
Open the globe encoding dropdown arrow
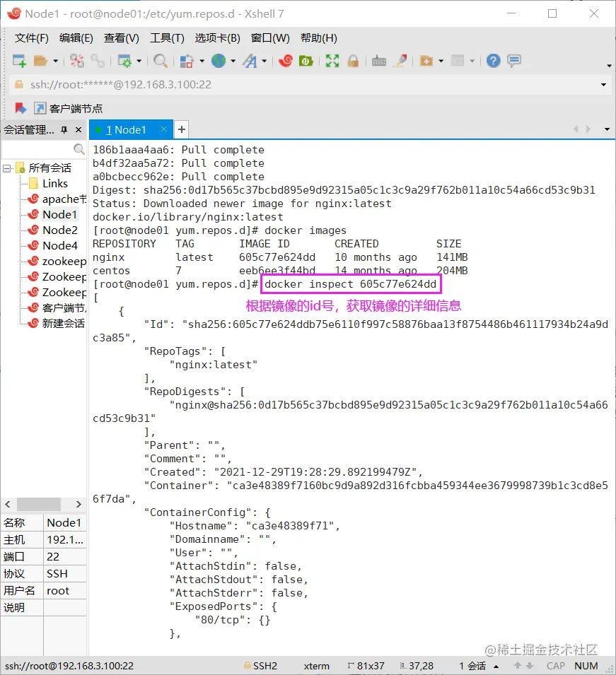(233, 61)
